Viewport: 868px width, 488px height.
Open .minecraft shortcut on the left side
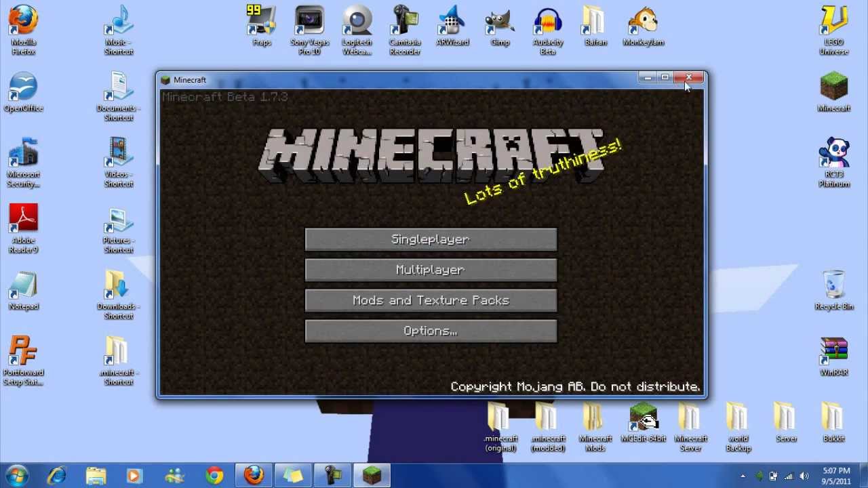119,361
